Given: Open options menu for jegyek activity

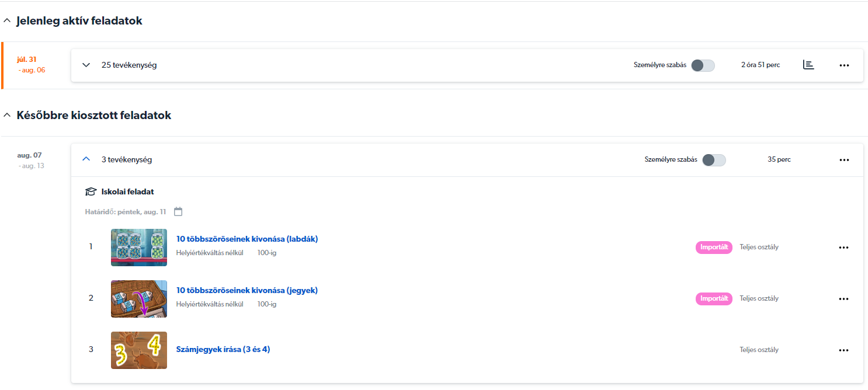Looking at the screenshot, I should pos(843,299).
